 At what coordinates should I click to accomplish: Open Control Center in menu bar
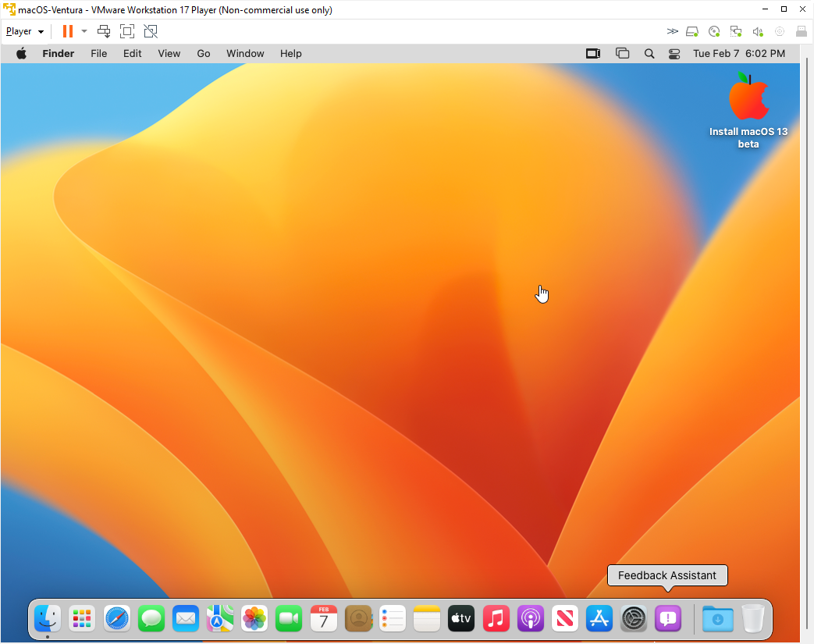tap(674, 54)
